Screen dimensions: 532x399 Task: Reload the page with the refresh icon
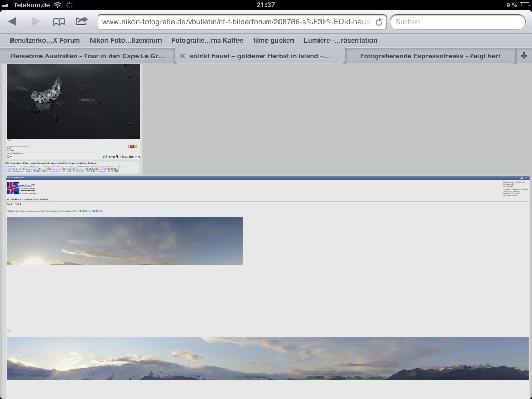tap(379, 22)
